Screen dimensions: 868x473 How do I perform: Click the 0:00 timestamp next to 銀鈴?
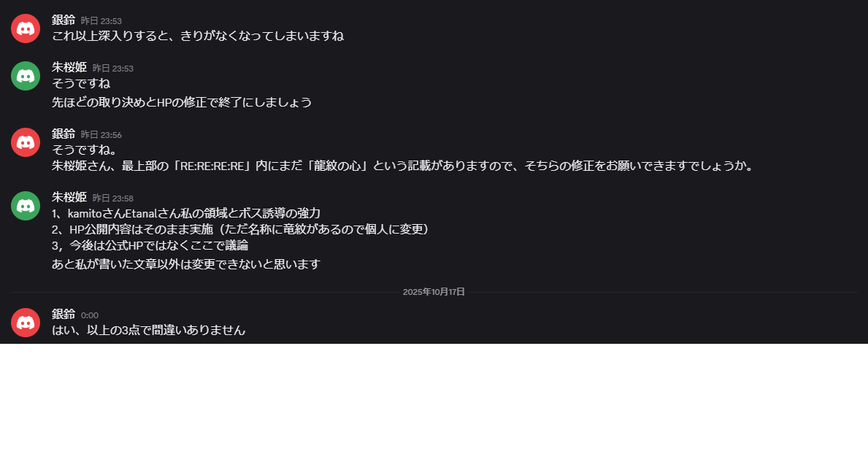pyautogui.click(x=90, y=315)
